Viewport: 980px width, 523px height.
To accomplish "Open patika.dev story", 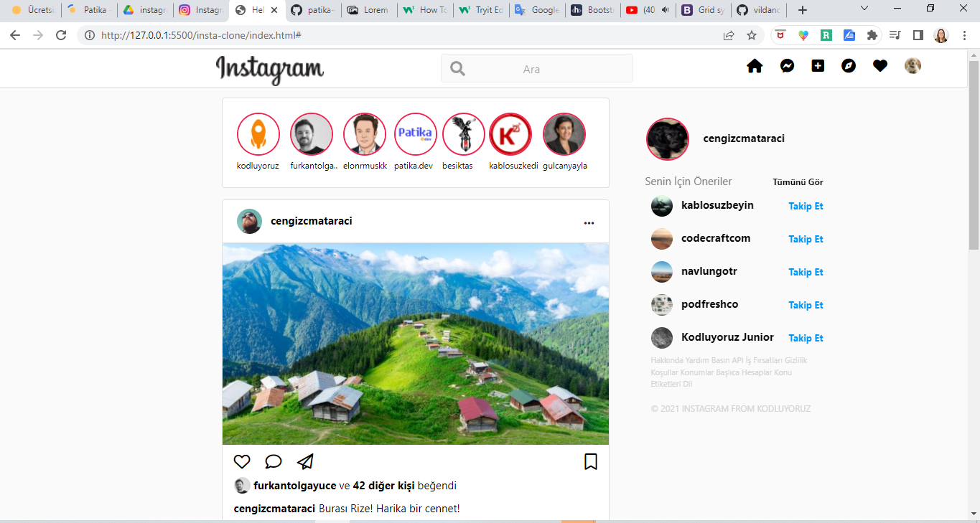I will point(416,134).
